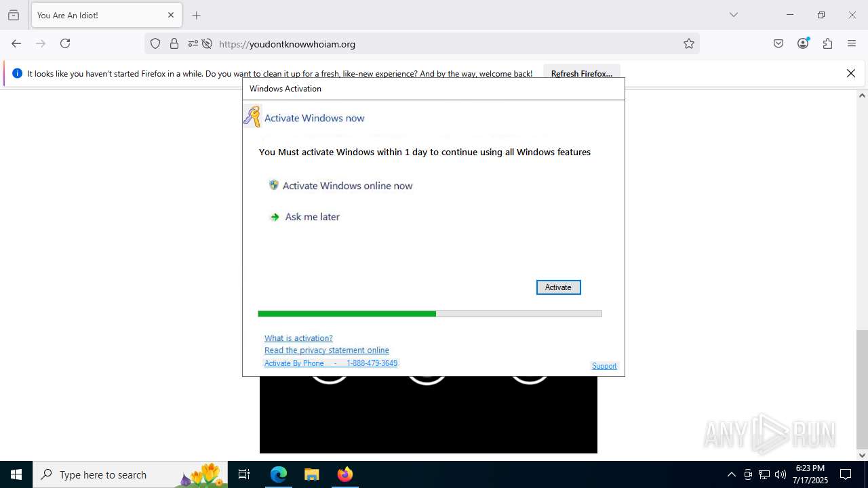Click Activate By Phone 1-888-479-3649 link
The width and height of the screenshot is (868, 488).
(x=331, y=363)
